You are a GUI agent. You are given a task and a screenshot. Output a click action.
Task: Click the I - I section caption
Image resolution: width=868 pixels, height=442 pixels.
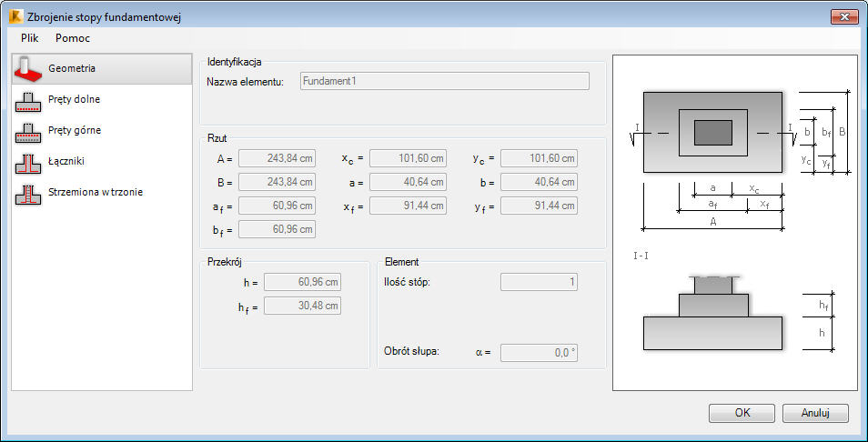click(x=641, y=256)
